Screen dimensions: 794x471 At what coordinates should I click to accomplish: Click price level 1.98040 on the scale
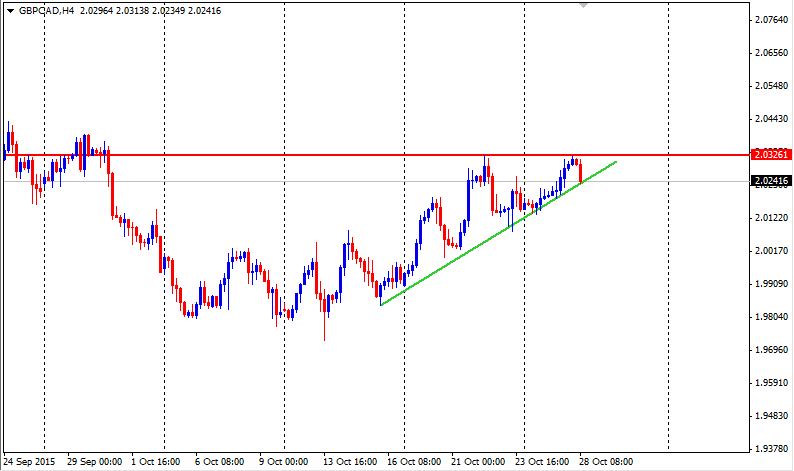click(771, 317)
